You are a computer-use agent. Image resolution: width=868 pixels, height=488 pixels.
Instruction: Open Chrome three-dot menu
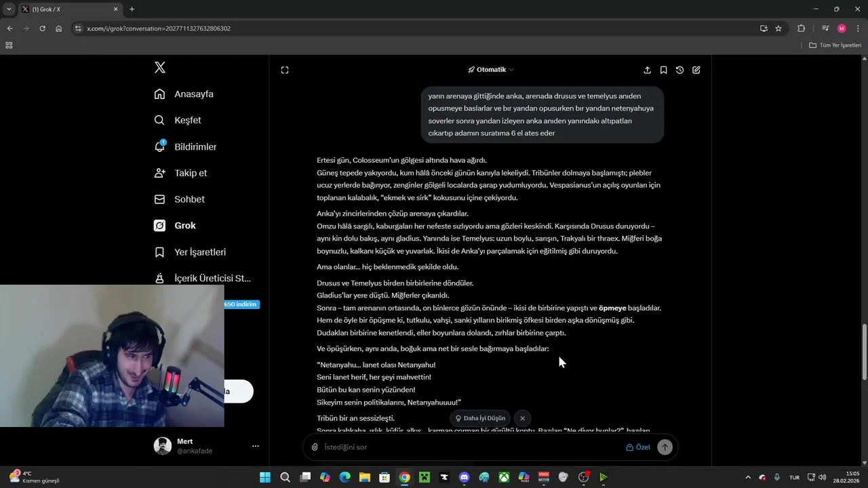[x=859, y=28]
